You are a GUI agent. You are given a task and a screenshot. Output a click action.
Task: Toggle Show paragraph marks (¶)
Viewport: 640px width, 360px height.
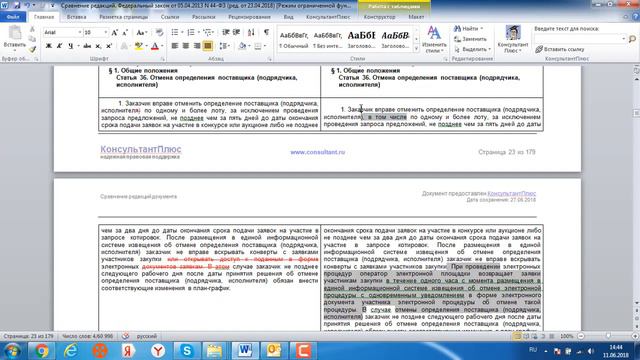coord(266,32)
